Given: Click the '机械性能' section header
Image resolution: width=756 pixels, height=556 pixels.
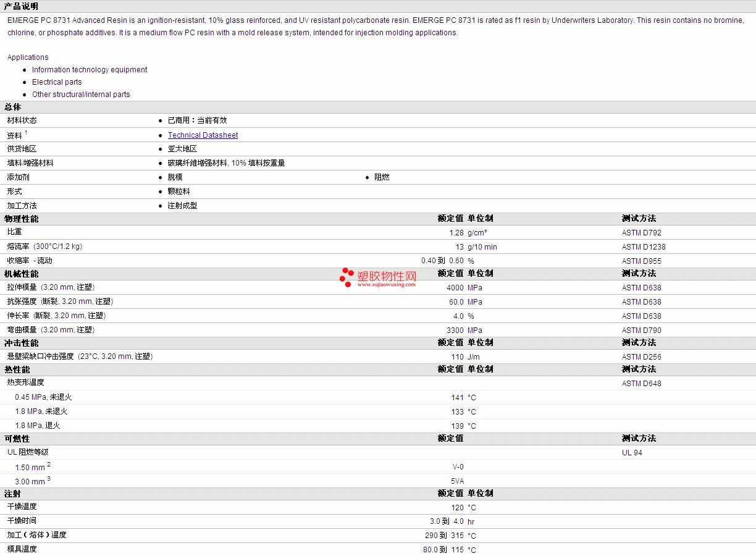Looking at the screenshot, I should point(21,274).
